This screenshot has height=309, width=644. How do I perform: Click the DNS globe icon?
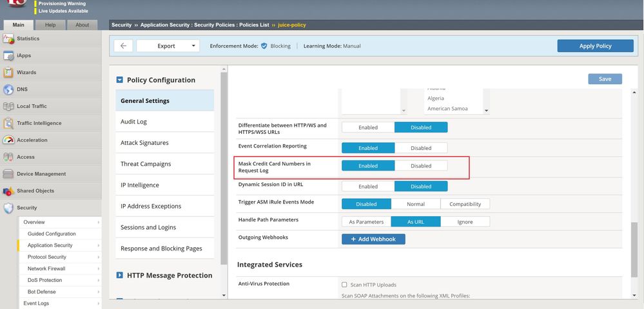(x=8, y=89)
